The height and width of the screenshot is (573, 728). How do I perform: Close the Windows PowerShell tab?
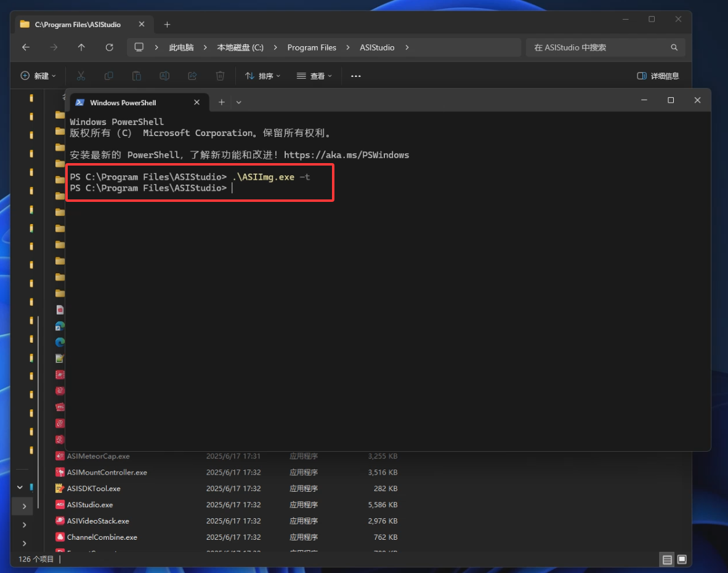pos(197,102)
